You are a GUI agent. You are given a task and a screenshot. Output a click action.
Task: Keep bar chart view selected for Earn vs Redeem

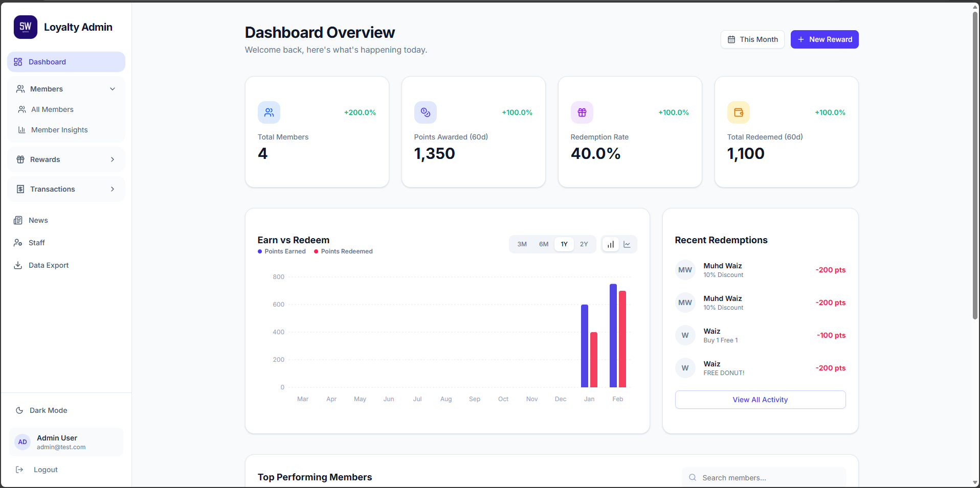click(x=610, y=244)
